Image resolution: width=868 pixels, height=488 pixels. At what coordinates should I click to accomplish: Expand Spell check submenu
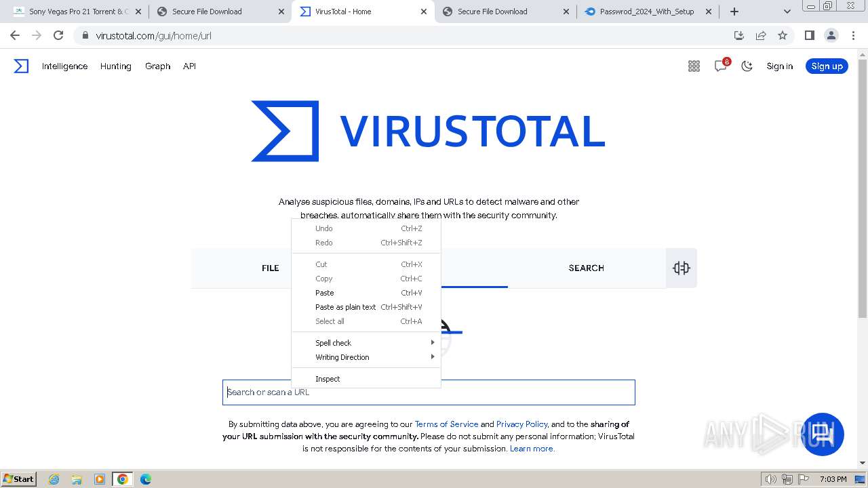(366, 343)
